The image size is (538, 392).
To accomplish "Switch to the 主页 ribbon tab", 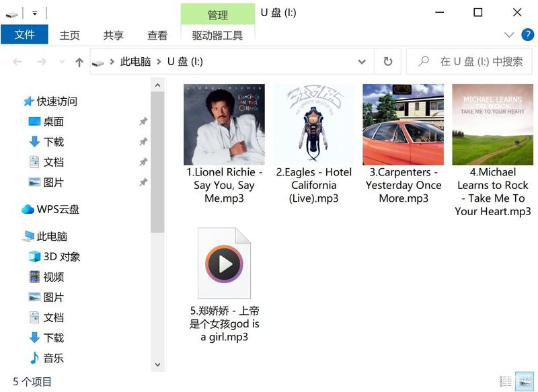I will [70, 35].
